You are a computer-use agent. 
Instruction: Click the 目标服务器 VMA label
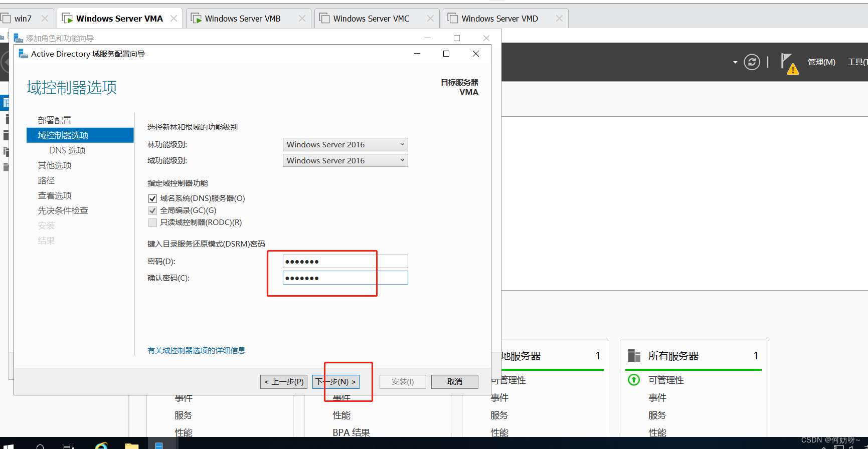pyautogui.click(x=460, y=87)
